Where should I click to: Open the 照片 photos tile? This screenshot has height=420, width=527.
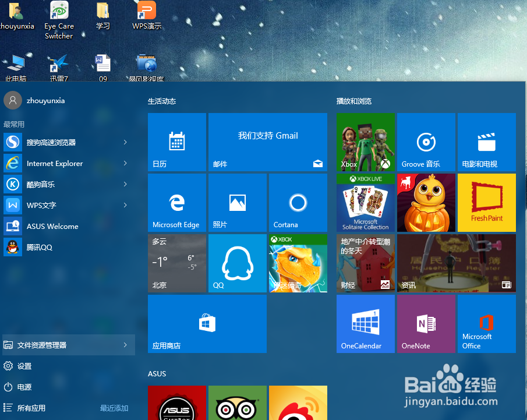237,203
